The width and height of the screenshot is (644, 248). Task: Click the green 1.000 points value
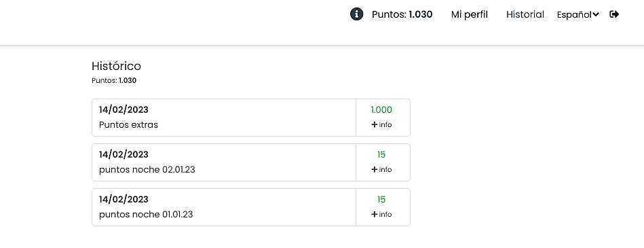pos(381,110)
